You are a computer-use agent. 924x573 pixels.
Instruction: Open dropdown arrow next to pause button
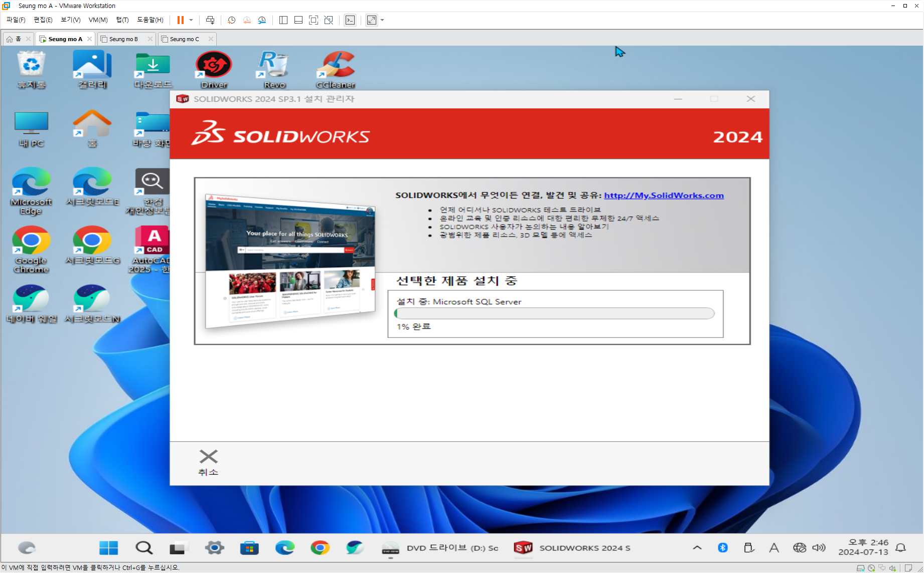click(x=191, y=20)
